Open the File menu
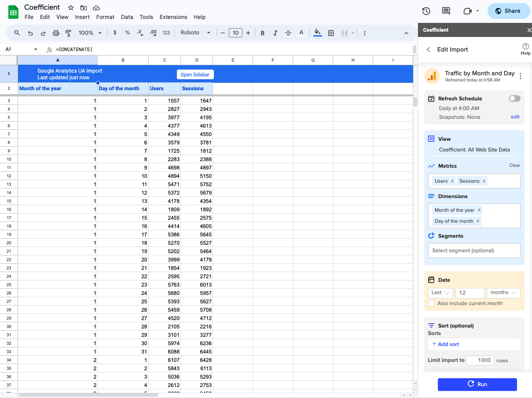Screen dimensions: 532x398 (29, 17)
